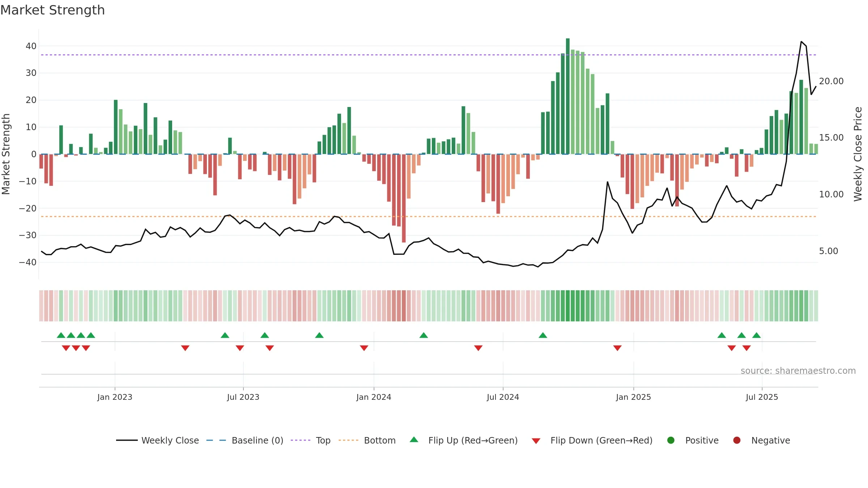The height and width of the screenshot is (488, 868).
Task: Click the source: sharemaestro.com text
Action: [798, 371]
